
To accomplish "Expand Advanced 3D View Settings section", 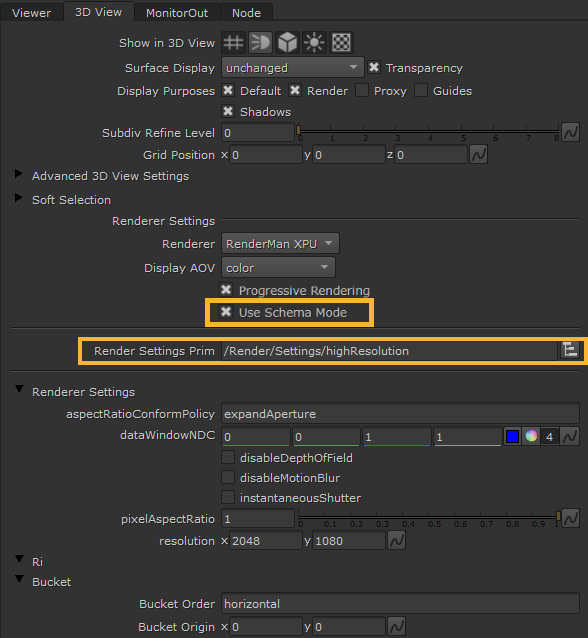I will 18,174.
